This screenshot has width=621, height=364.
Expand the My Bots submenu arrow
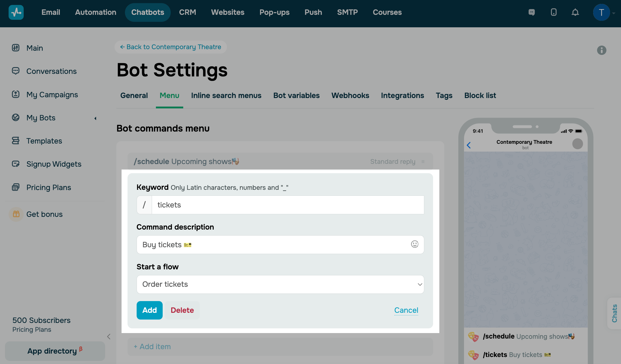coord(95,118)
